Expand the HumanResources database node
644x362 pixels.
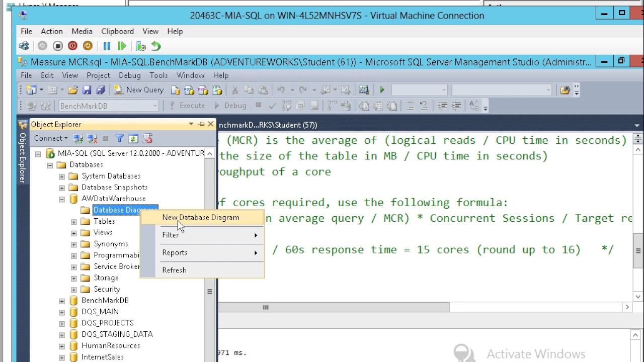point(62,346)
